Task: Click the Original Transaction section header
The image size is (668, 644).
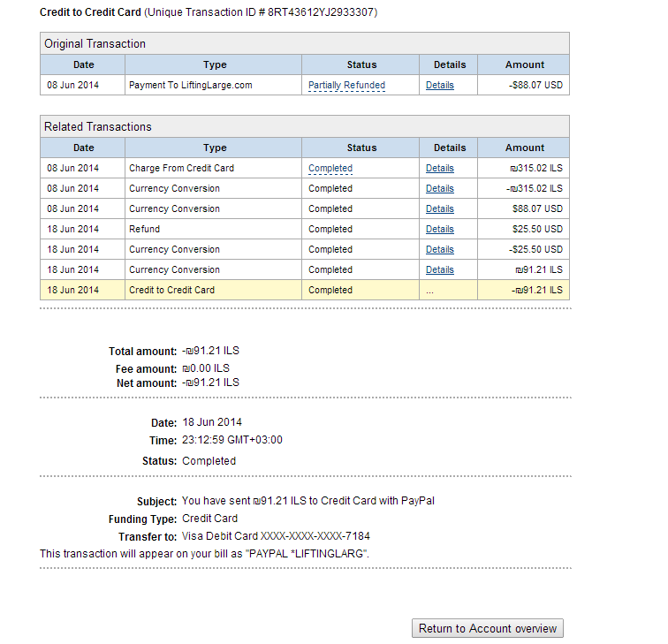Action: click(305, 43)
